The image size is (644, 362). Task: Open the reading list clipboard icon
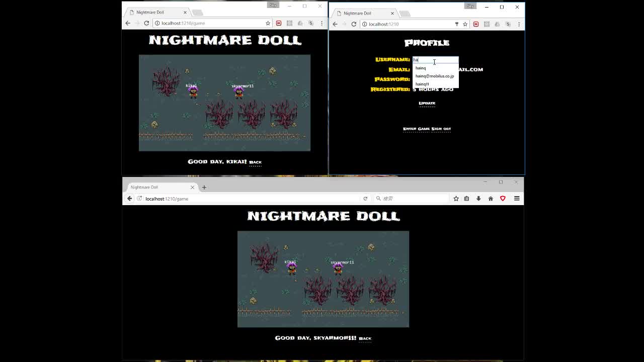pos(466,198)
